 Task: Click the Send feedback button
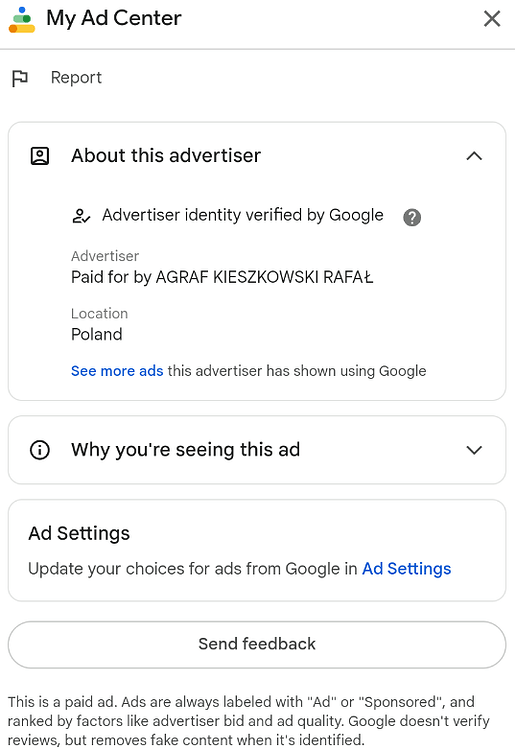click(257, 644)
